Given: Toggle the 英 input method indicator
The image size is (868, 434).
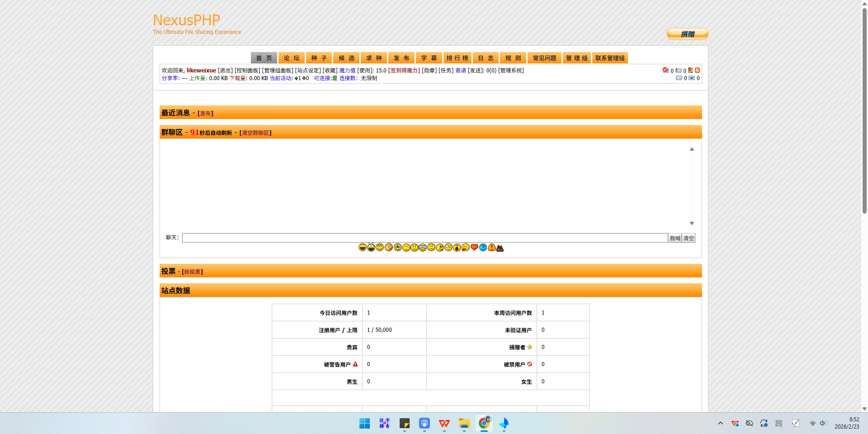Looking at the screenshot, I should [x=778, y=423].
